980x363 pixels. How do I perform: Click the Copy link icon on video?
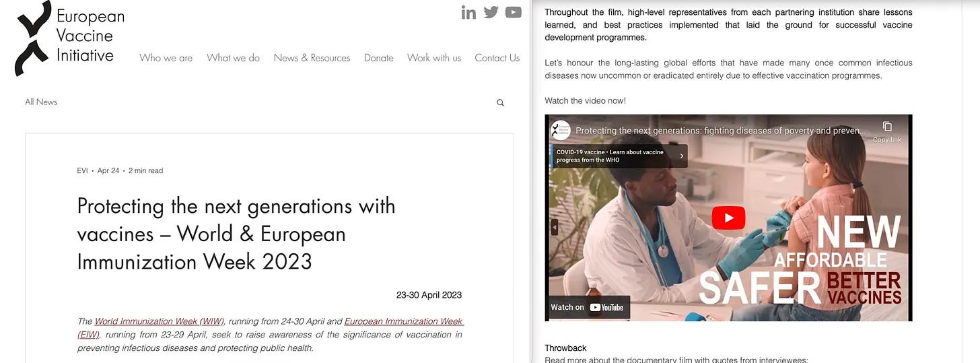coord(887,131)
